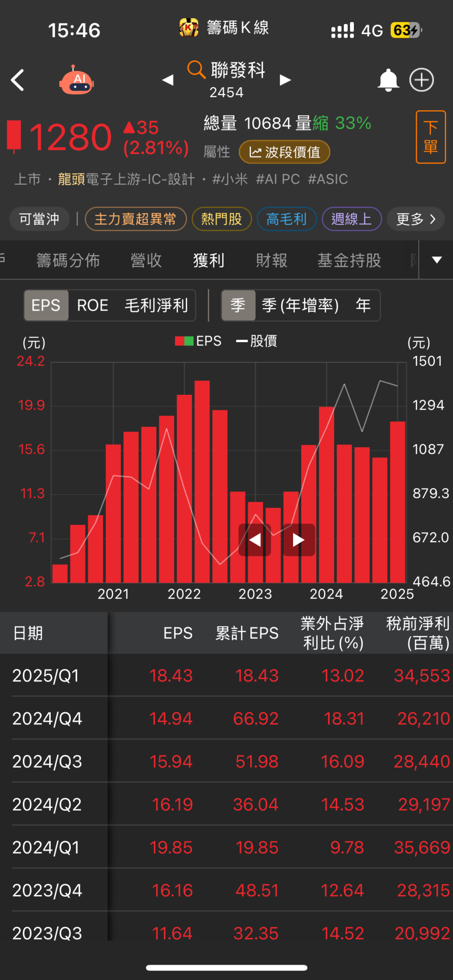Tap the 累計 EPS column header
Viewport: 453px width, 980px height.
coord(247,633)
